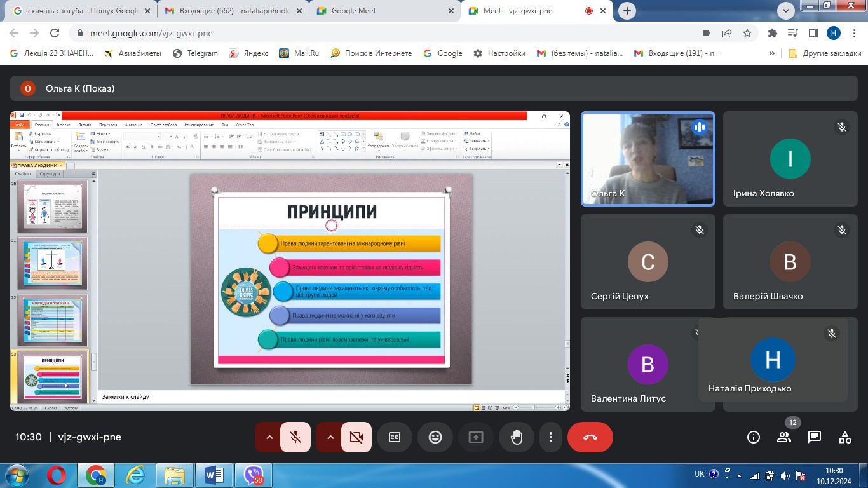The image size is (868, 488).
Task: Expand audio settings arrow beside microphone
Action: click(x=269, y=437)
